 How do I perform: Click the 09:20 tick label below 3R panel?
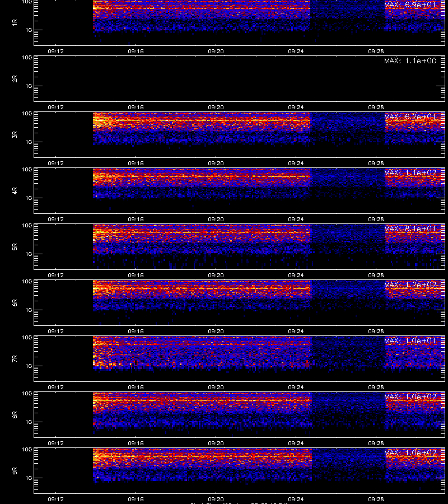(216, 164)
